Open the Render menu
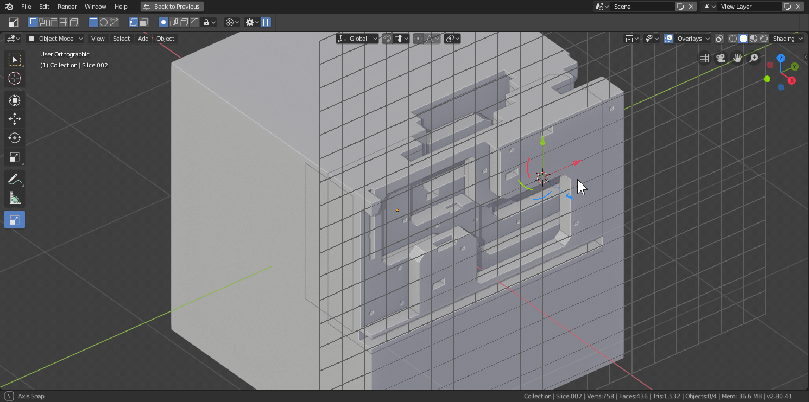This screenshot has width=809, height=402. (66, 6)
